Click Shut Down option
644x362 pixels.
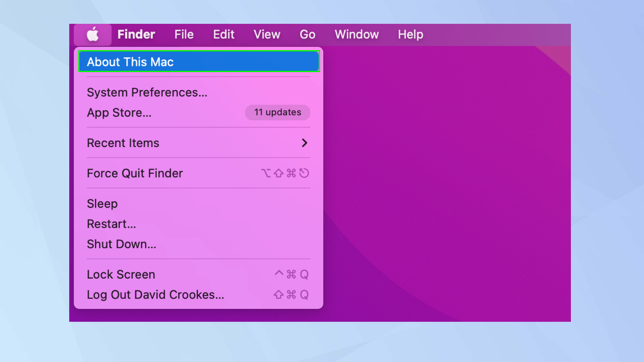tap(122, 245)
